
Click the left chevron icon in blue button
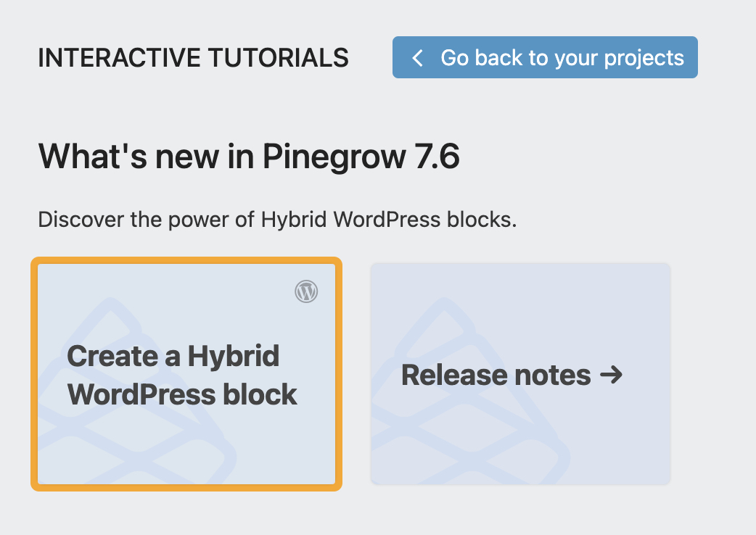pos(417,58)
